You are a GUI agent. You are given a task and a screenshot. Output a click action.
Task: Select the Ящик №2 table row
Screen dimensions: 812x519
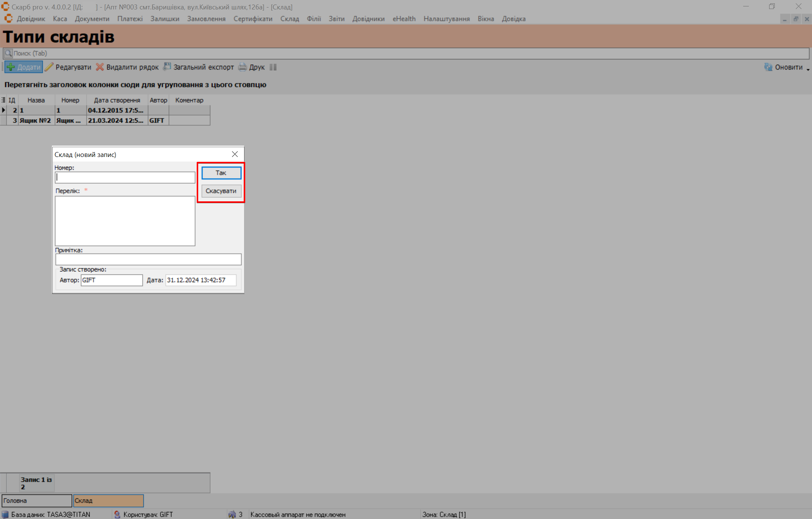coord(36,120)
